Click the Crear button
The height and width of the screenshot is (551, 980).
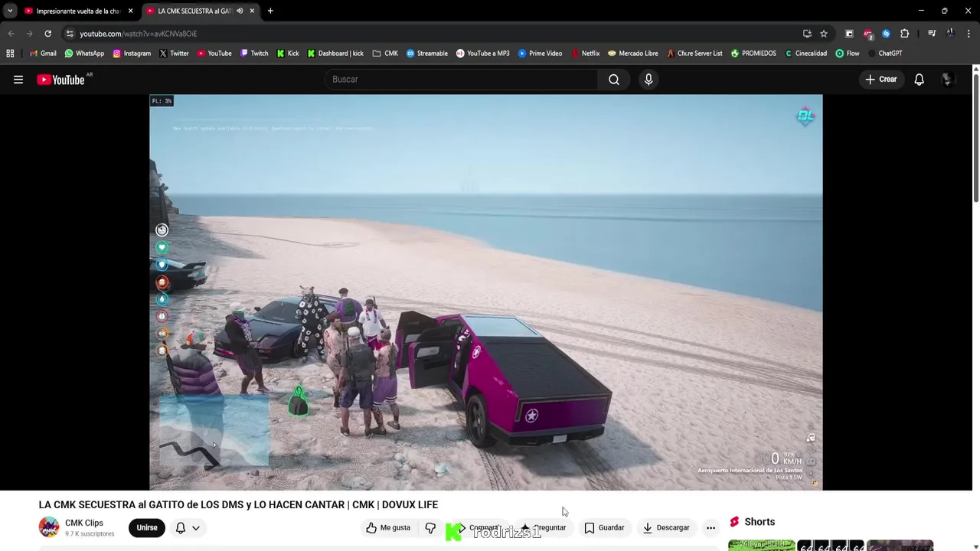(880, 80)
